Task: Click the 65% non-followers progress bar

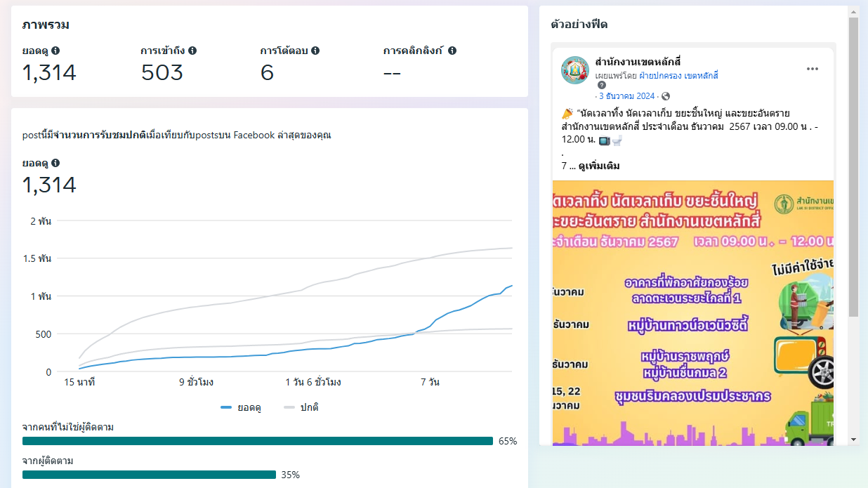Action: [257, 441]
